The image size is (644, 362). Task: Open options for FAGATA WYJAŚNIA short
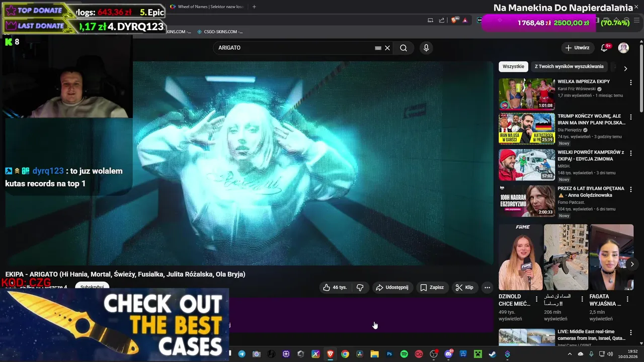point(627,299)
